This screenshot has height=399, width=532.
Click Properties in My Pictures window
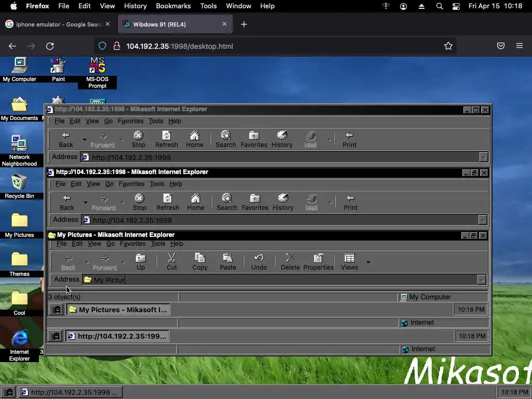click(x=318, y=262)
